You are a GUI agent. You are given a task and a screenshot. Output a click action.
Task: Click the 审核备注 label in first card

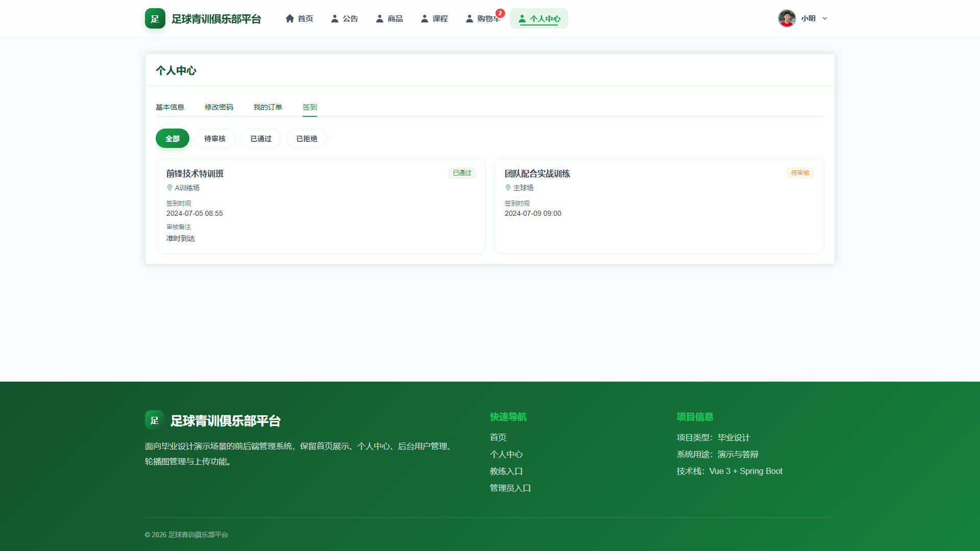(x=179, y=227)
